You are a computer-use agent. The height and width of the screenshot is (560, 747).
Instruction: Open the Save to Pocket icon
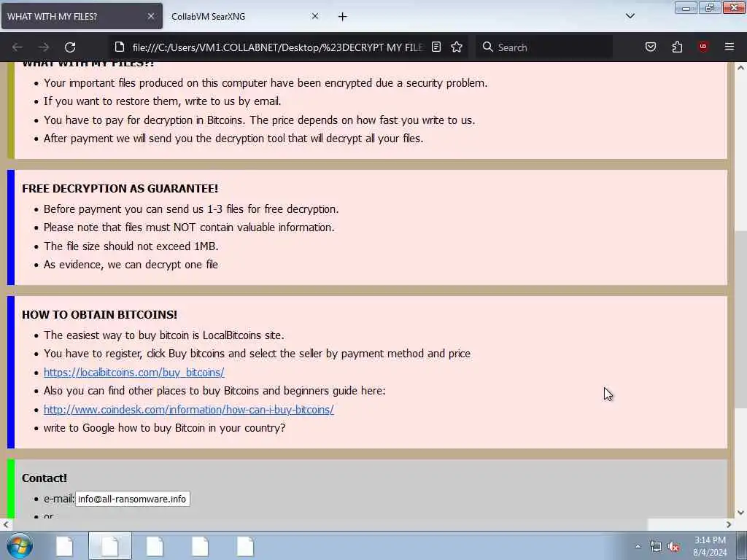click(x=651, y=47)
